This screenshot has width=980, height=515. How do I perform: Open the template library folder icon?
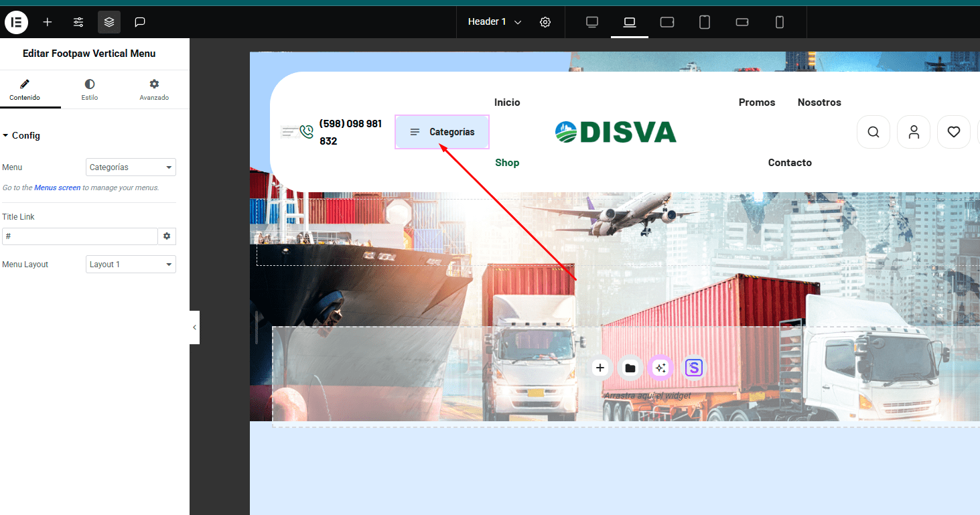pos(630,368)
